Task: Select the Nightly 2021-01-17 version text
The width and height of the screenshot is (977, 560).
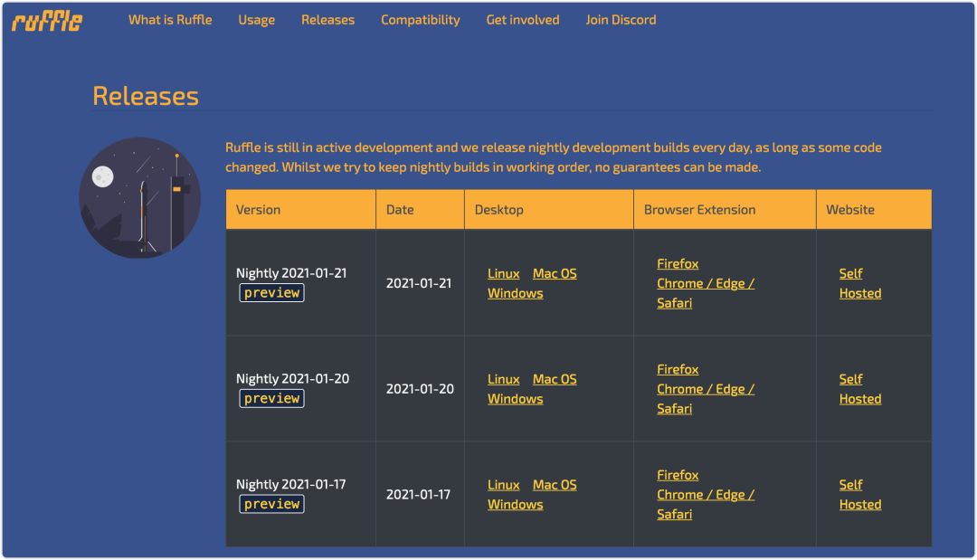Action: (x=291, y=485)
